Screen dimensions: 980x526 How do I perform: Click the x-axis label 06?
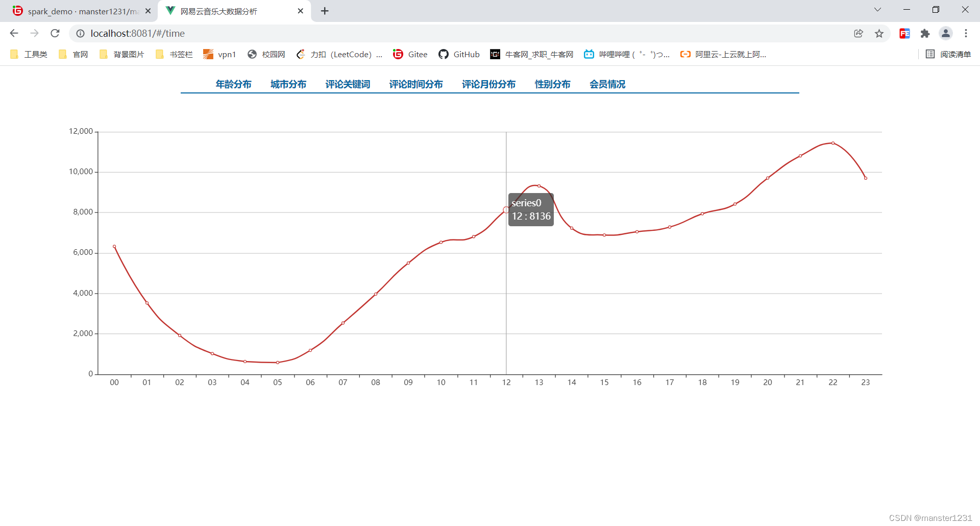coord(310,382)
